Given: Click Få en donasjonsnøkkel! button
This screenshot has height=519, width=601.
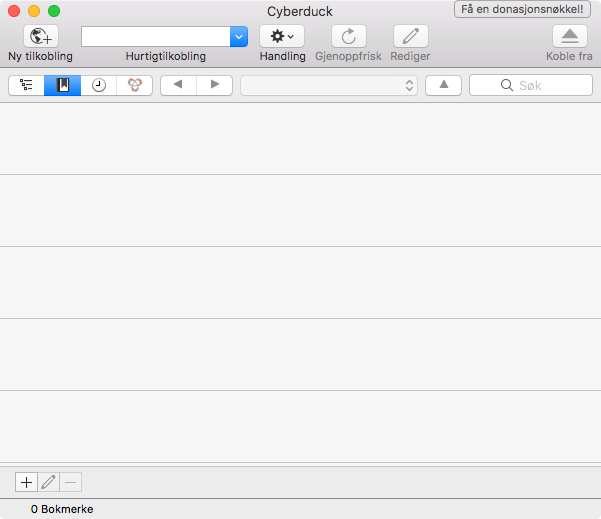Looking at the screenshot, I should click(522, 9).
